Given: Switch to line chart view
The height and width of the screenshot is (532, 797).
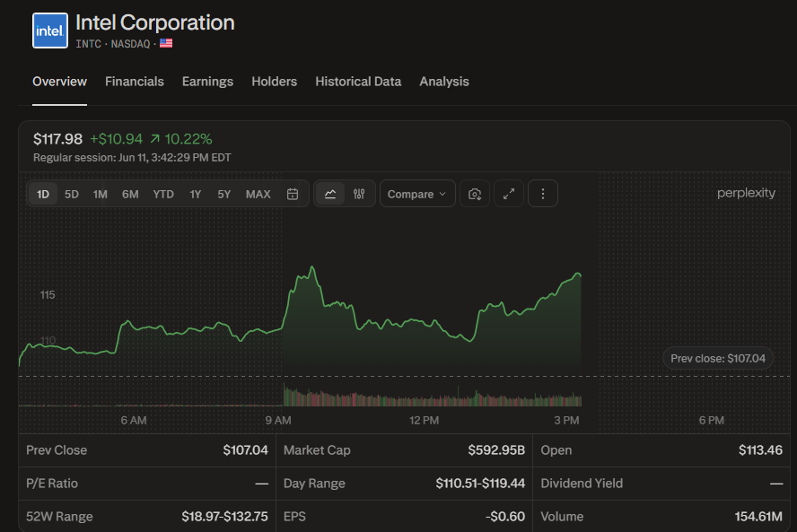Looking at the screenshot, I should coord(330,194).
